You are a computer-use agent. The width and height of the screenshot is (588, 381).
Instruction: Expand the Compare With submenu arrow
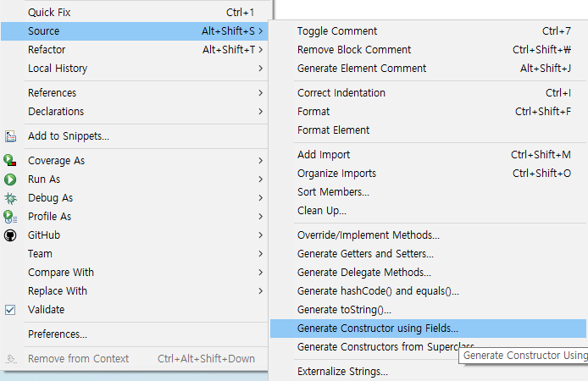click(261, 273)
